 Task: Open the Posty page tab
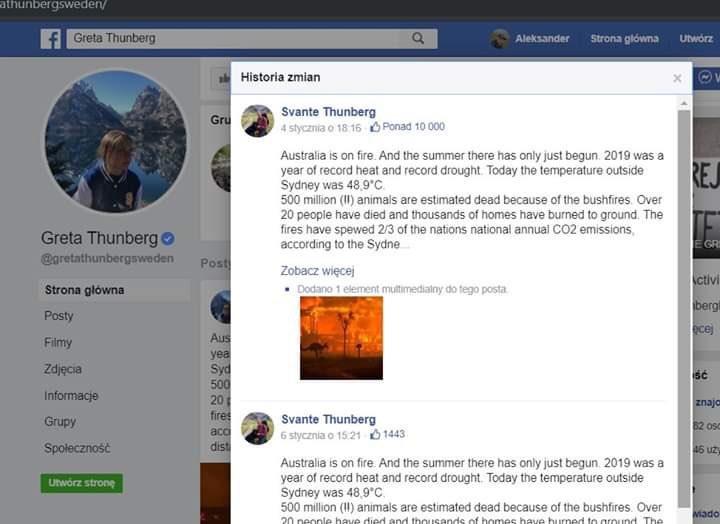tap(59, 316)
